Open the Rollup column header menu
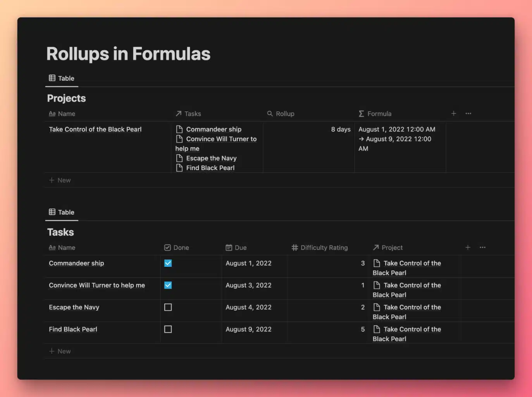The image size is (532, 397). pos(281,114)
